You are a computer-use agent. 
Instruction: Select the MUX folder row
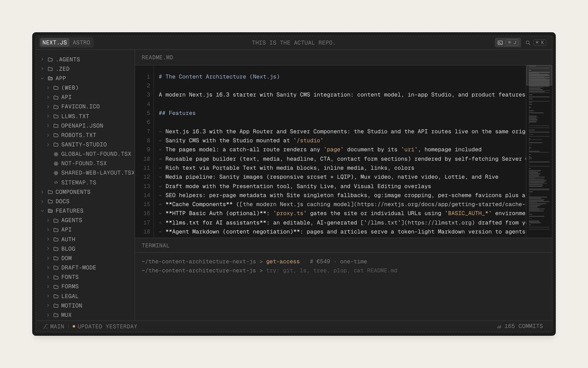click(x=85, y=315)
